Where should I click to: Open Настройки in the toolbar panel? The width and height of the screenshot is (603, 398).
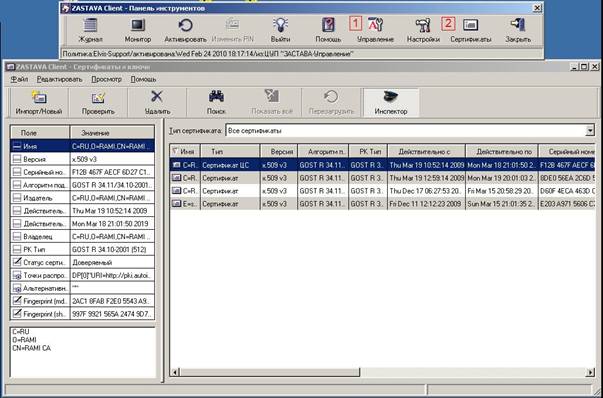[x=423, y=30]
